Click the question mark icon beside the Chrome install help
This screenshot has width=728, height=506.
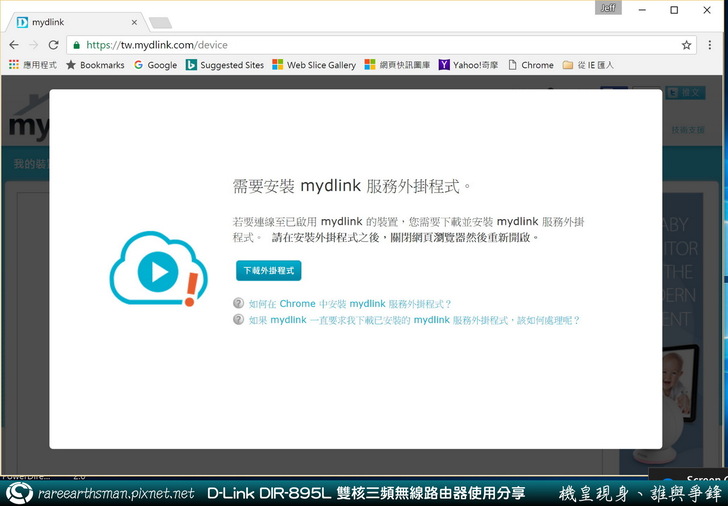pyautogui.click(x=239, y=304)
